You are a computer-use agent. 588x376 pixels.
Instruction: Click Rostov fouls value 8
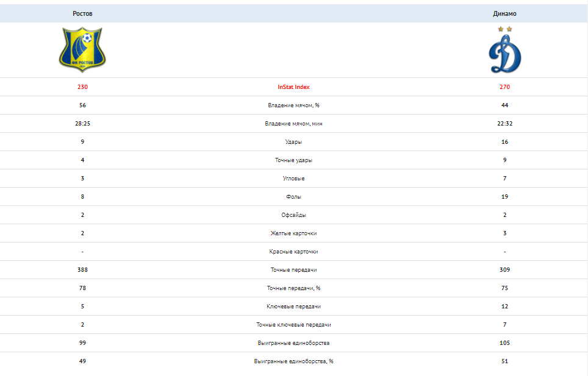(x=82, y=197)
